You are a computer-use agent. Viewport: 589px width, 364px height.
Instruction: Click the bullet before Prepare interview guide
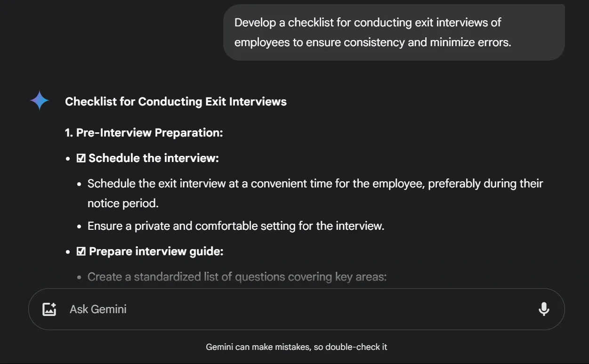tap(69, 252)
